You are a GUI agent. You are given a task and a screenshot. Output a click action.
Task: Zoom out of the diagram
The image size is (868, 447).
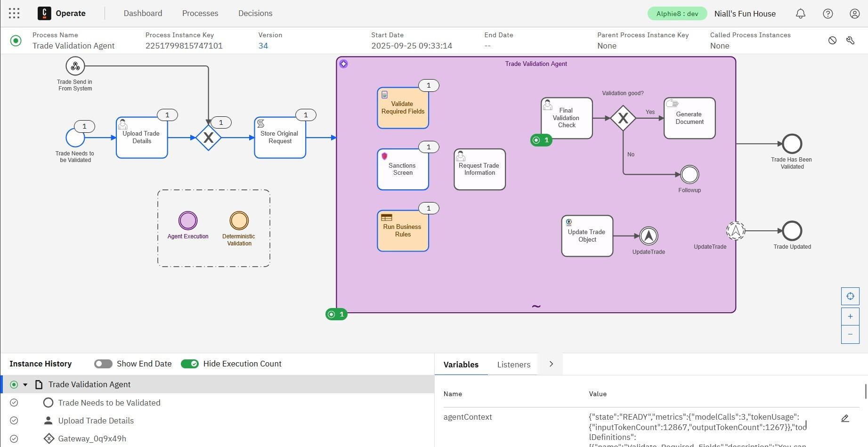(850, 334)
